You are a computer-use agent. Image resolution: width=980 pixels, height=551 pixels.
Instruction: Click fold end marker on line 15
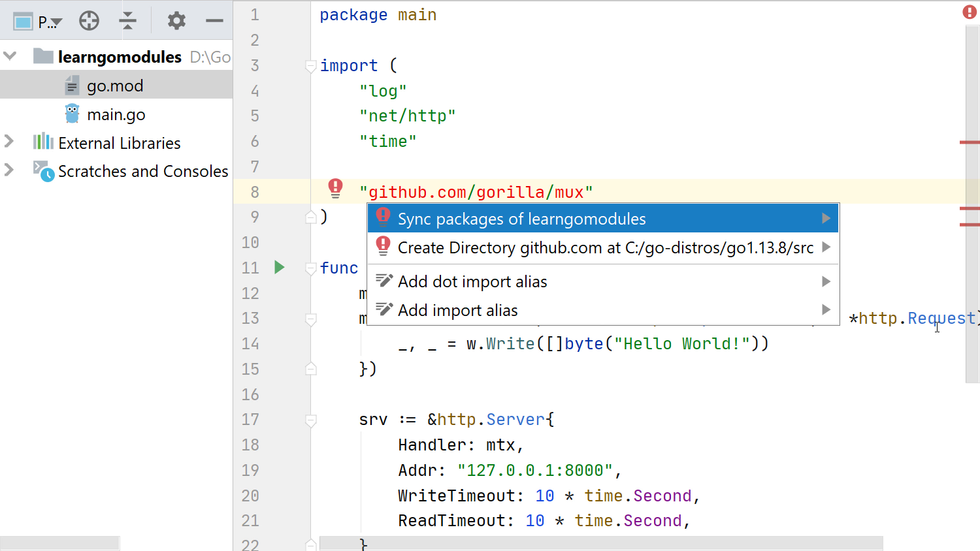(311, 369)
